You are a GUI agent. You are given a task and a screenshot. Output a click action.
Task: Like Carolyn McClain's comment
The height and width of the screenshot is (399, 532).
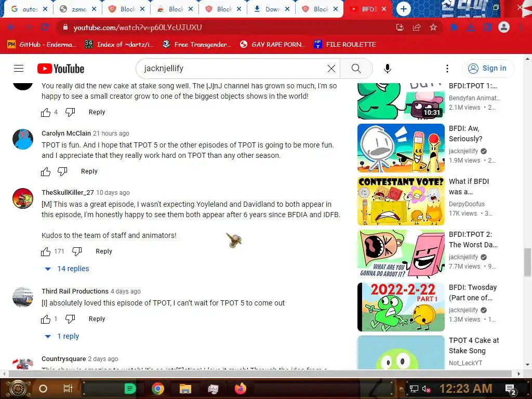tap(46, 171)
